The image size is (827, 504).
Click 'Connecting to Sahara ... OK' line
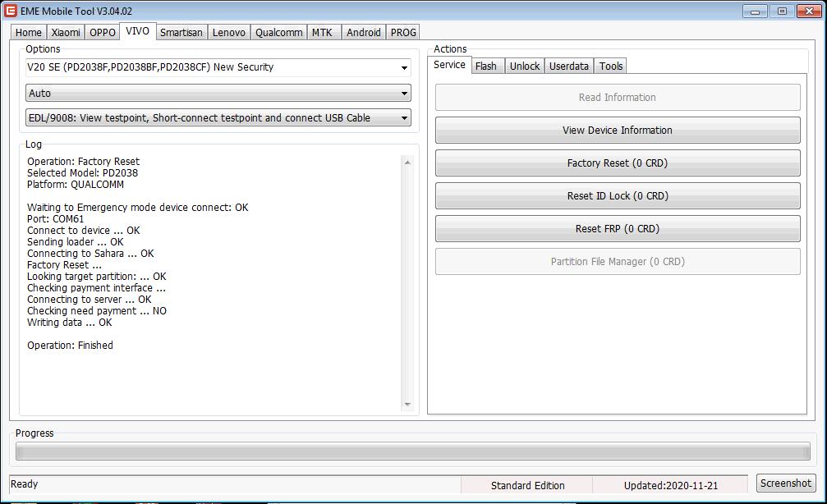pos(90,254)
